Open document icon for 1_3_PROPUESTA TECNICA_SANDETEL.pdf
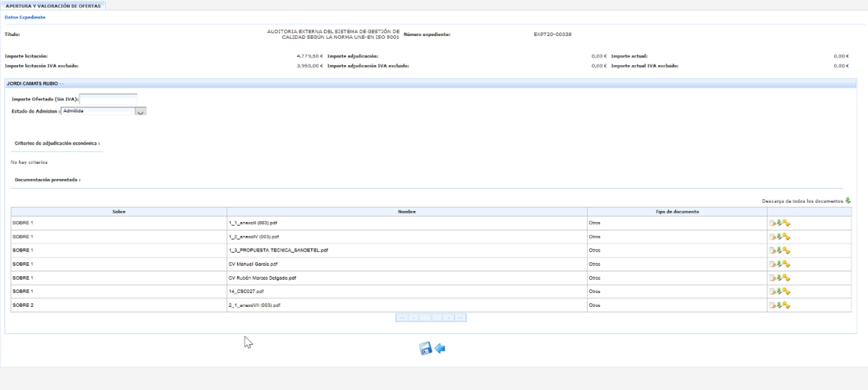The width and height of the screenshot is (868, 390). (x=772, y=251)
